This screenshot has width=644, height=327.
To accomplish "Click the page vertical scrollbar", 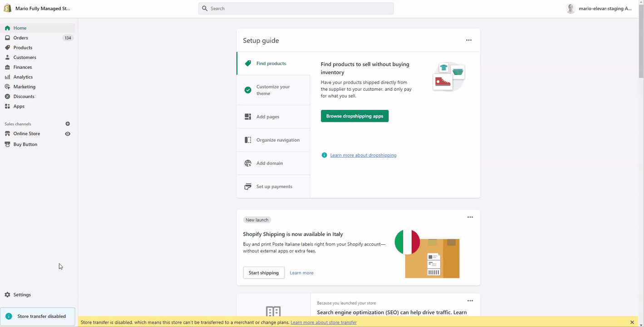I will 641,41.
